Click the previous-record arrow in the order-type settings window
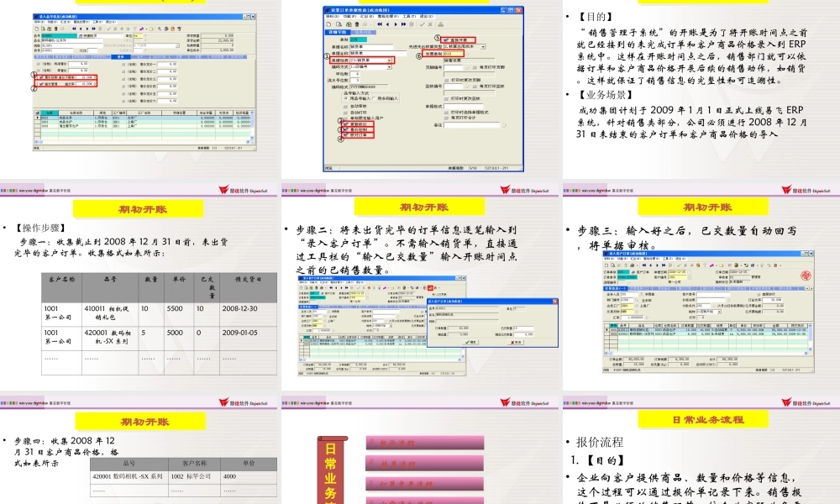840x504 pixels. [x=388, y=24]
